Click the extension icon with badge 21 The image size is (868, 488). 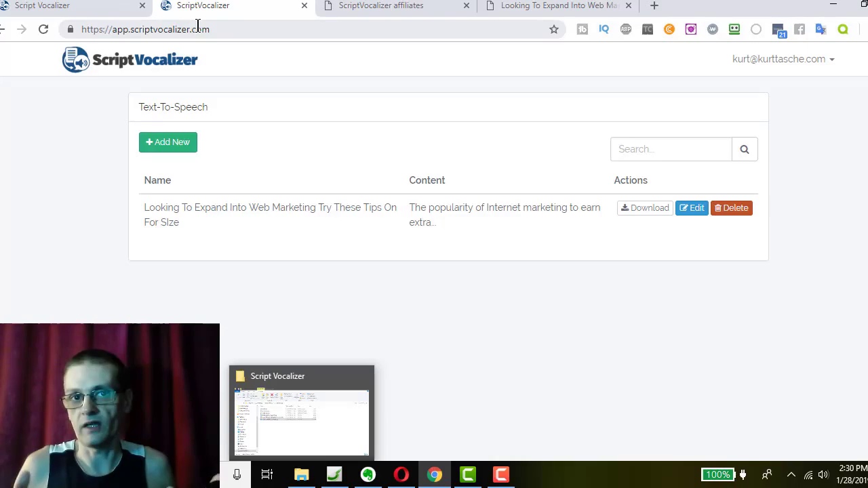coord(778,30)
